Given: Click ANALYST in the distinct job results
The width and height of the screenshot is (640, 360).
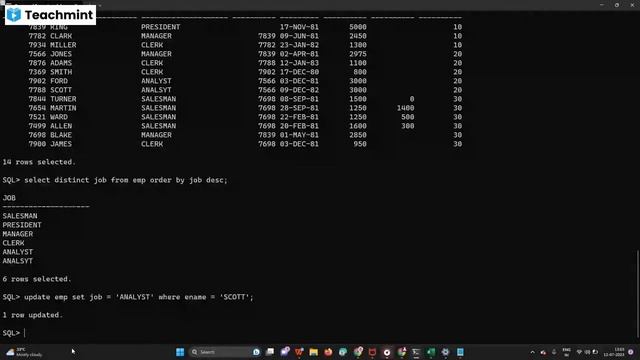Looking at the screenshot, I should click(18, 252).
